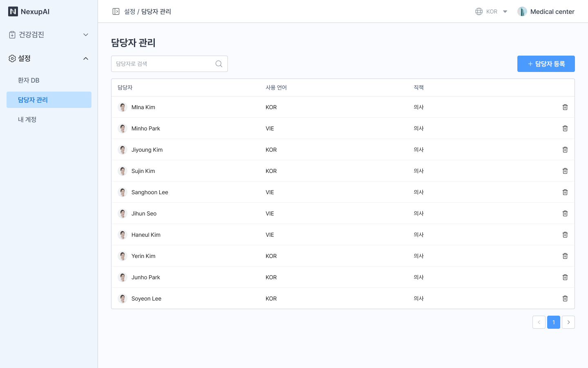Click Jiyoung Kim's avatar thumbnail
The image size is (588, 368).
(x=122, y=150)
